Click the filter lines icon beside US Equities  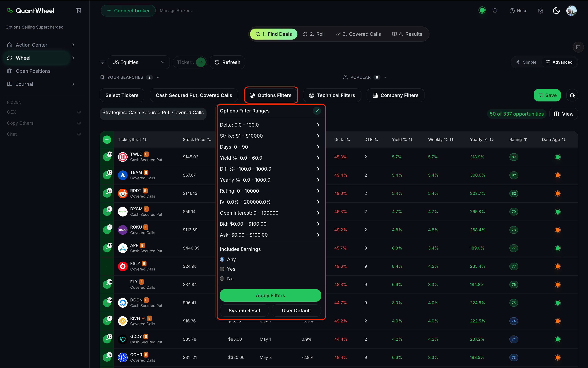[102, 62]
